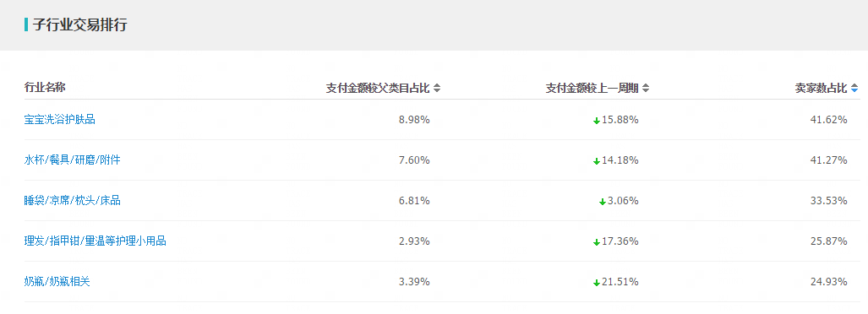Click the 卖家数占比 header label
The height and width of the screenshot is (314, 868).
point(821,88)
